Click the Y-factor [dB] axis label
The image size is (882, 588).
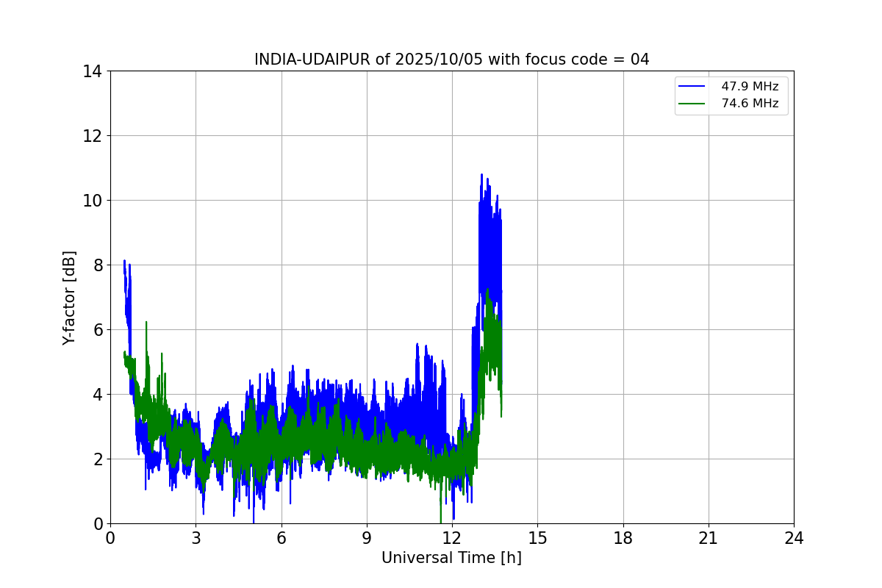tap(69, 298)
